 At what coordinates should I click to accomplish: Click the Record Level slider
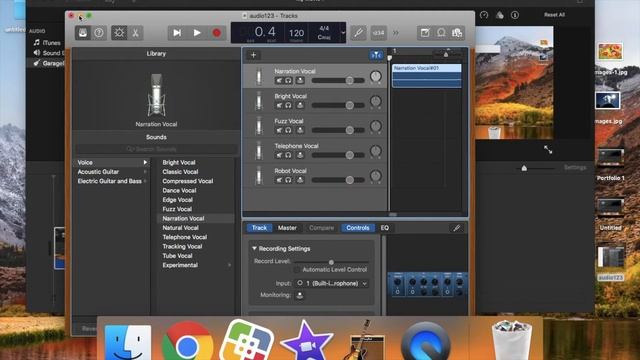(331, 262)
